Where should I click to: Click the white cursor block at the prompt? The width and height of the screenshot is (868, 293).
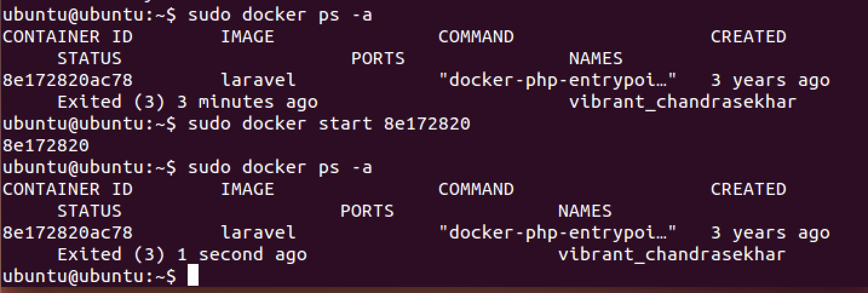pos(193,275)
